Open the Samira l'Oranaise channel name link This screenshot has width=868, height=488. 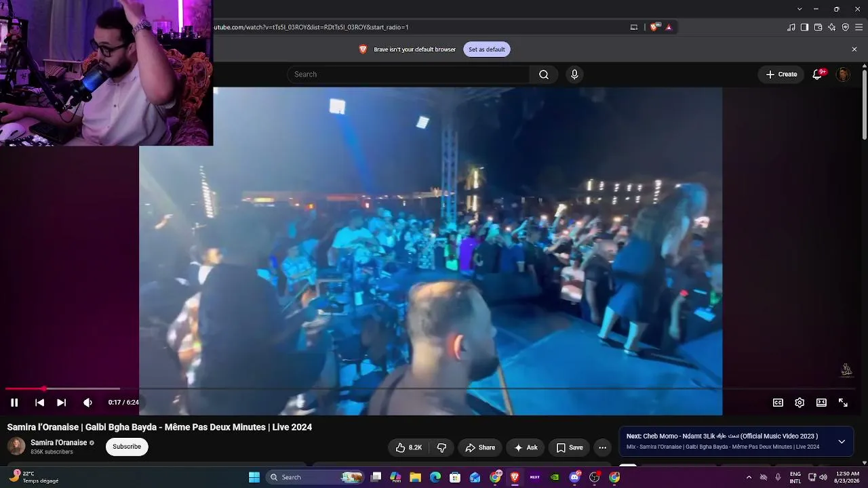click(58, 443)
